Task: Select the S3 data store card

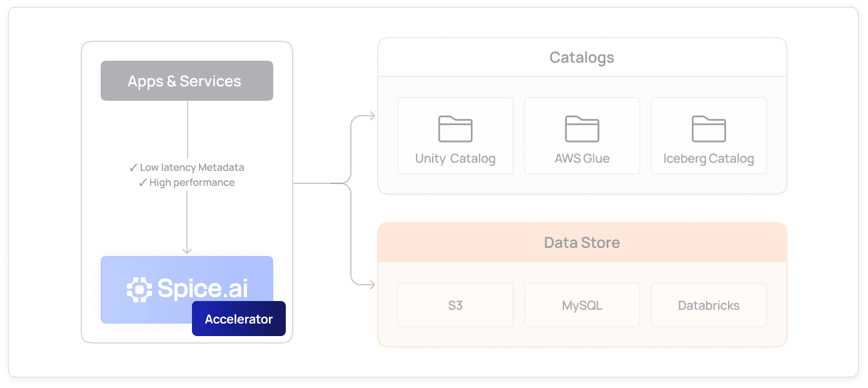Action: [x=455, y=305]
